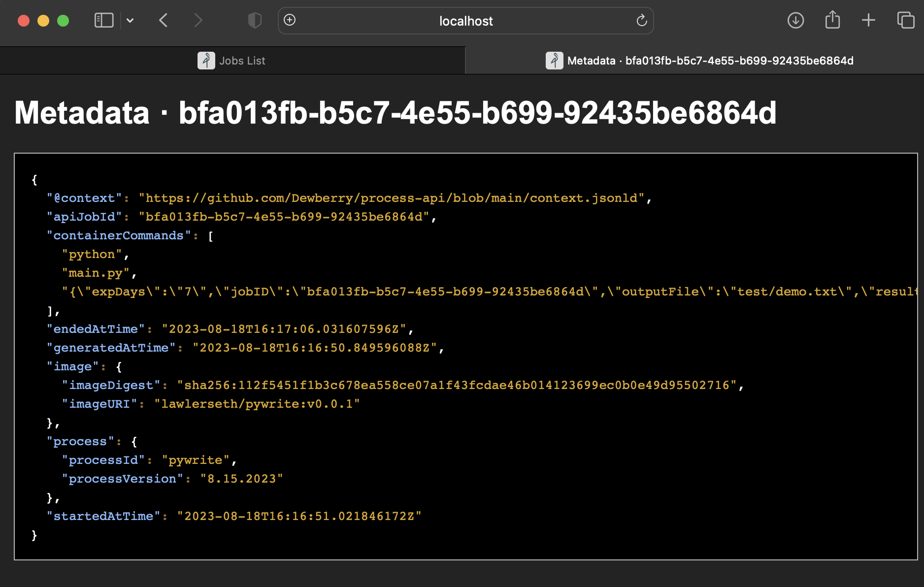Click the "startedAtTime" key
924x587 pixels.
(103, 516)
